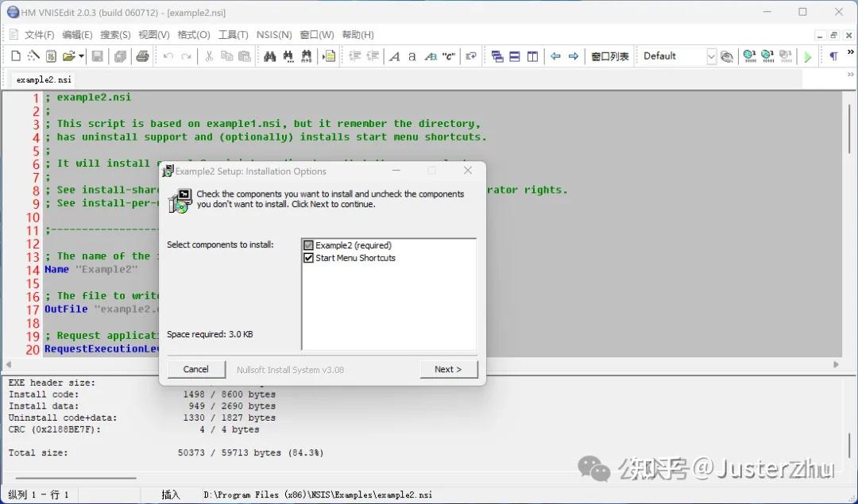Click the quoted "c" comment icon
Screen dimensions: 858x504
point(449,56)
